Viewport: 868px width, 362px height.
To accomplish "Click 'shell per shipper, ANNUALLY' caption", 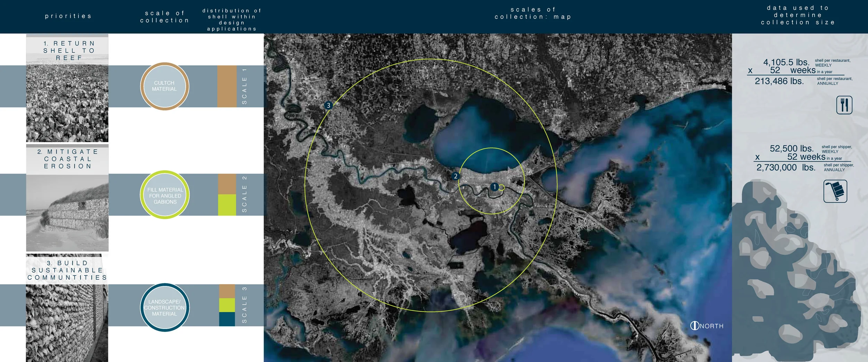I will click(x=839, y=167).
